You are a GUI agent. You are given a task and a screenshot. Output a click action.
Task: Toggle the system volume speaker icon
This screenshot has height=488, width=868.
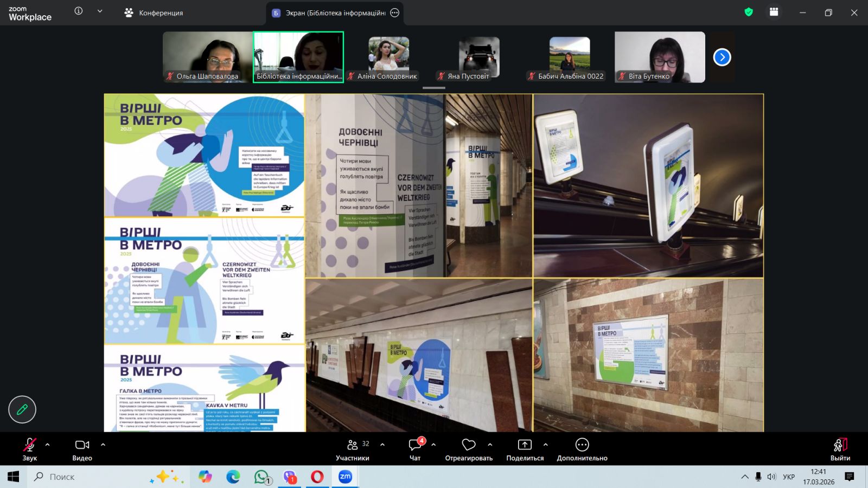coord(771,477)
